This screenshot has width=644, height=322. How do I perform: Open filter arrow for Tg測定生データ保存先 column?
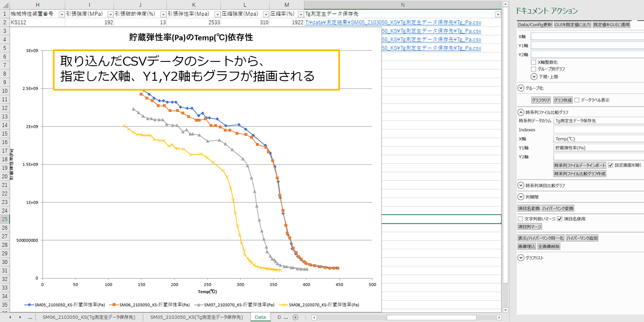coord(498,14)
